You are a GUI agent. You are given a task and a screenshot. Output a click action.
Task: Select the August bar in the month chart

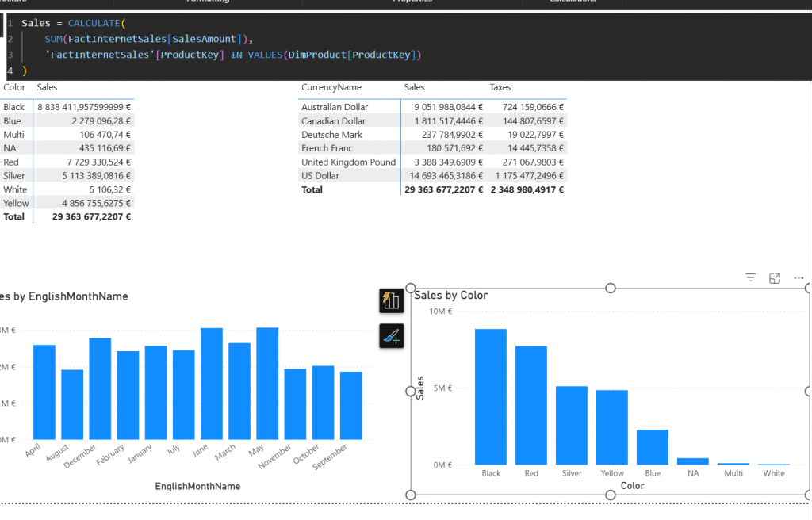(x=72, y=404)
